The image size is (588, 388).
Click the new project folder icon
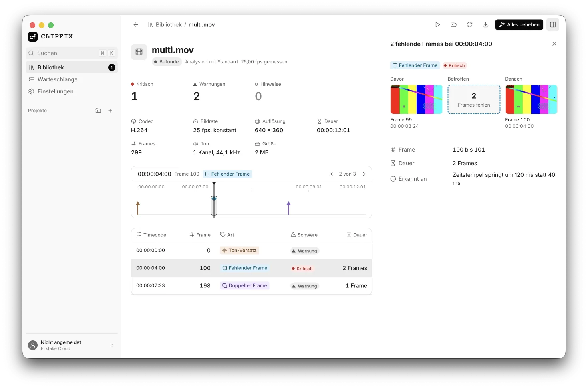coord(98,111)
